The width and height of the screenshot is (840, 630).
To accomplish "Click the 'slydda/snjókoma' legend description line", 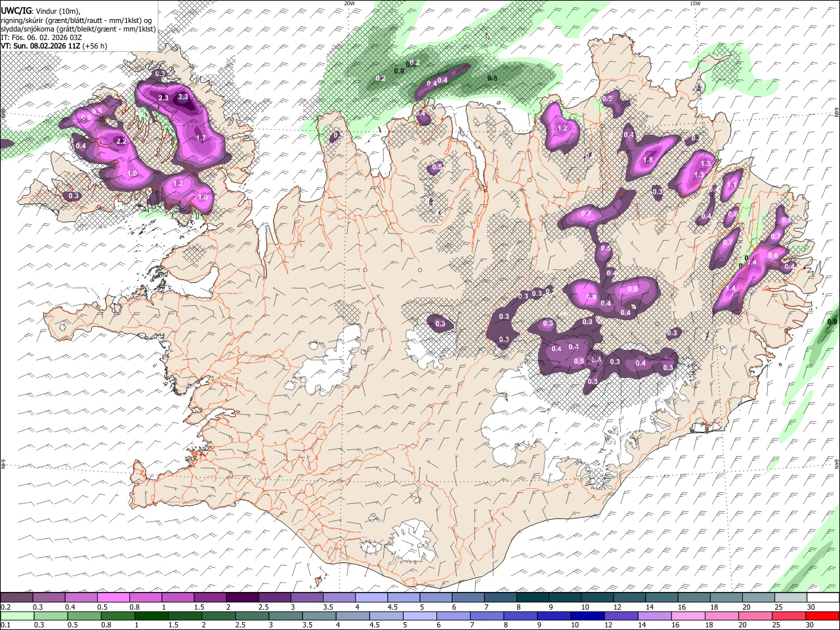I will (78, 28).
